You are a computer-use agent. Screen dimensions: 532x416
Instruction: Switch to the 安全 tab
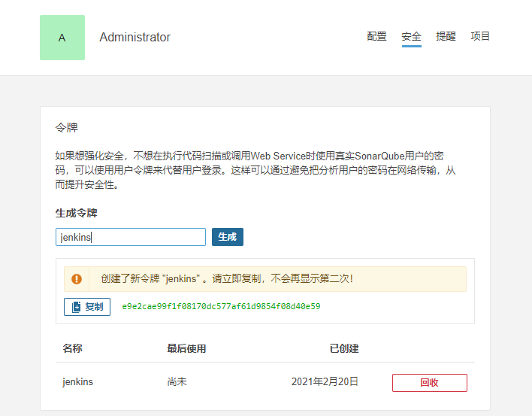pyautogui.click(x=412, y=36)
